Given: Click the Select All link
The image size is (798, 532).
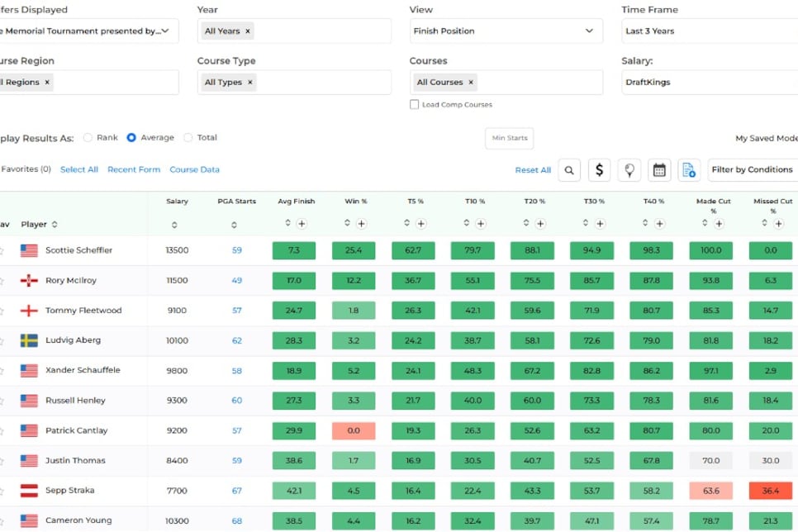Looking at the screenshot, I should (78, 169).
